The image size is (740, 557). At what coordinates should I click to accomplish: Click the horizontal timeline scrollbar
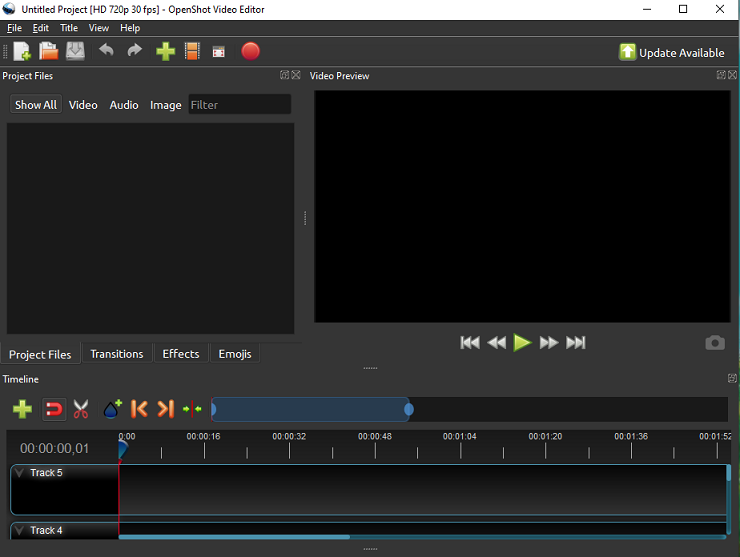coord(234,537)
